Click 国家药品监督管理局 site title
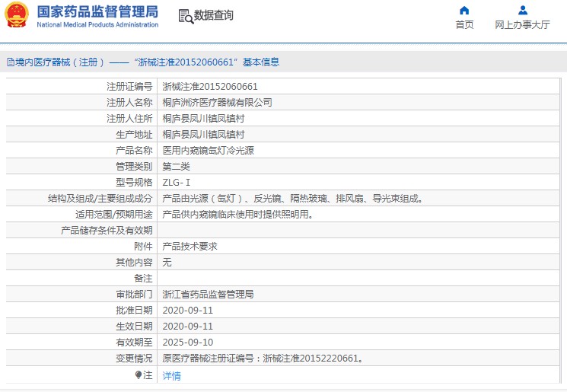Viewport: 567px width, 392px height. (97, 11)
